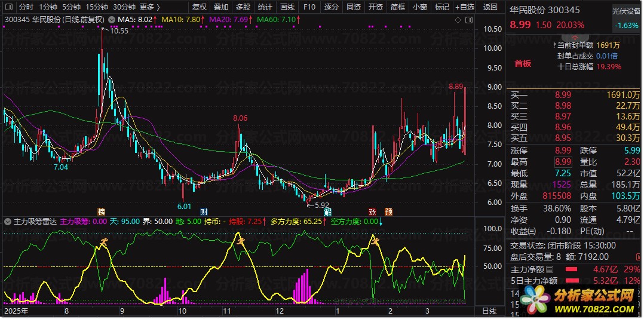Click the 标记 mark button
This screenshot has width=644, height=319.
pyautogui.click(x=441, y=7)
